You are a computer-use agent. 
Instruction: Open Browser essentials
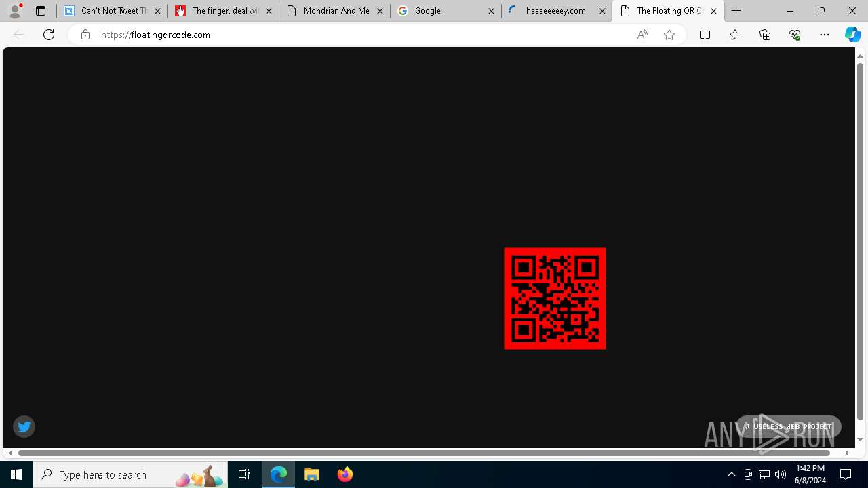pyautogui.click(x=795, y=35)
